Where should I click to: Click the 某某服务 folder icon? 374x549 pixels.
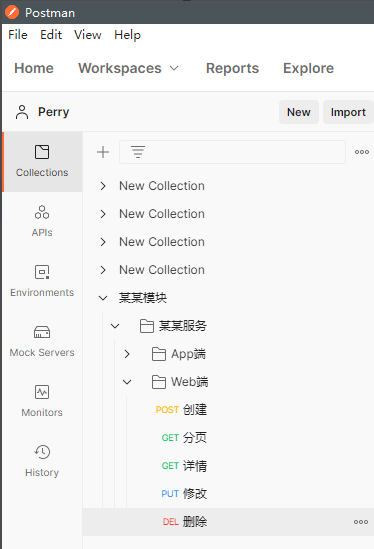[x=147, y=326]
